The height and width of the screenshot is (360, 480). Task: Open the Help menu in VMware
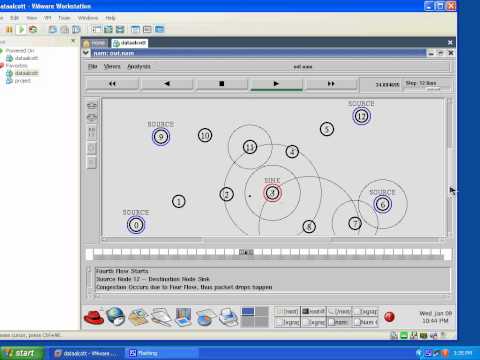tap(110, 18)
